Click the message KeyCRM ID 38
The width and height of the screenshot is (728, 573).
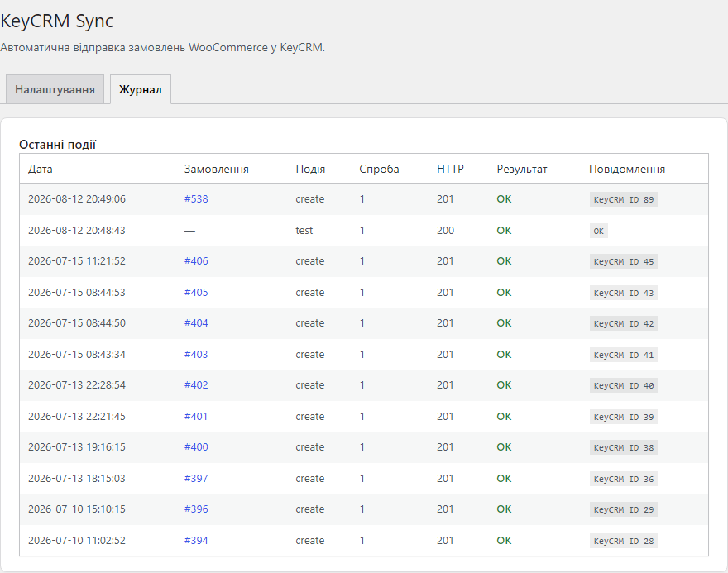coord(624,447)
